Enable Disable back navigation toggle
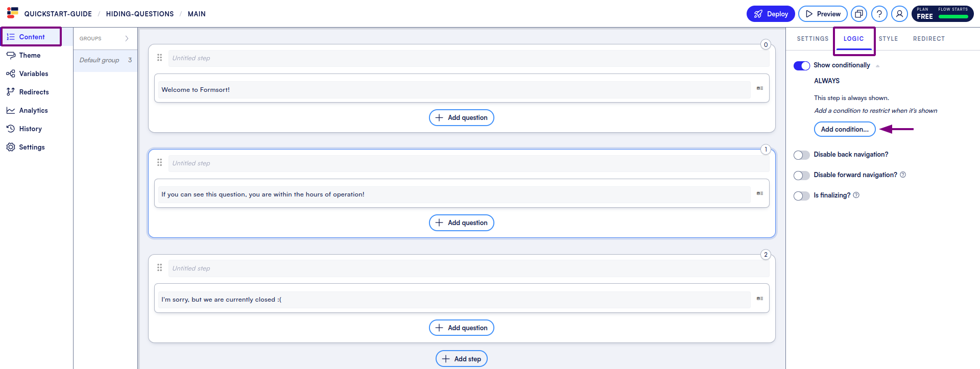The height and width of the screenshot is (369, 980). pyautogui.click(x=801, y=155)
